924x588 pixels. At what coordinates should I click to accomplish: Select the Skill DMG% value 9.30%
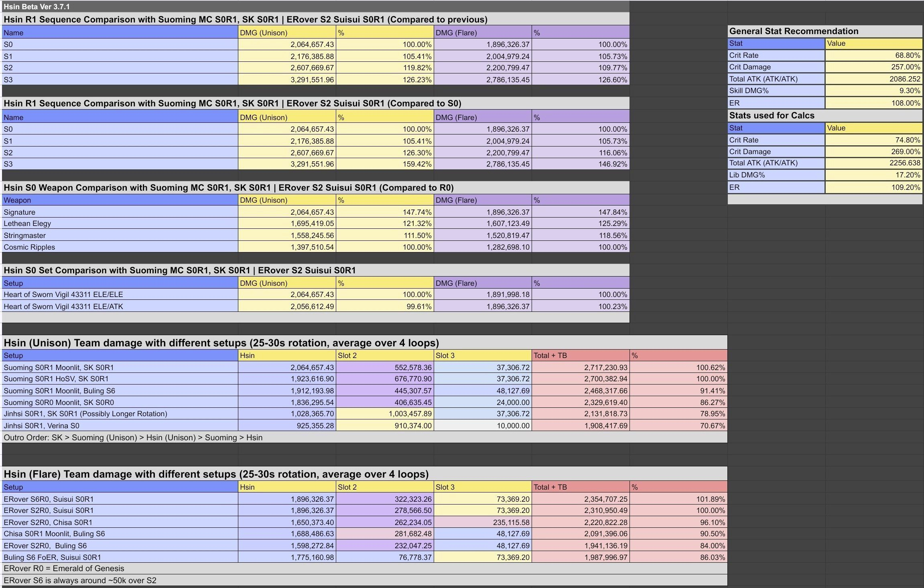(x=874, y=91)
